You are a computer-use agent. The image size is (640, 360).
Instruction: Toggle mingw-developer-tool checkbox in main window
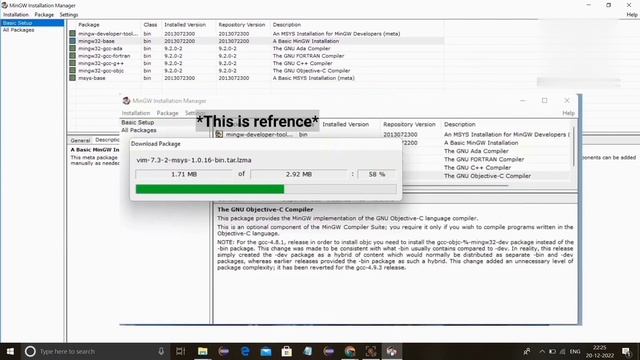(x=72, y=33)
